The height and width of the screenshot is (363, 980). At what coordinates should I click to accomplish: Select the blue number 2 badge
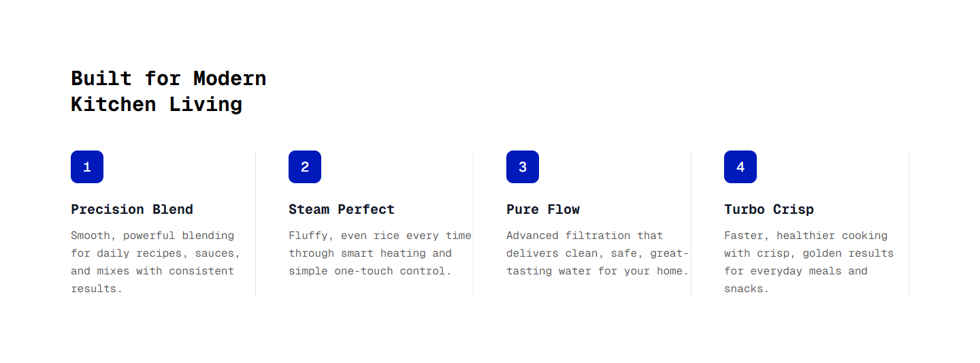[305, 167]
